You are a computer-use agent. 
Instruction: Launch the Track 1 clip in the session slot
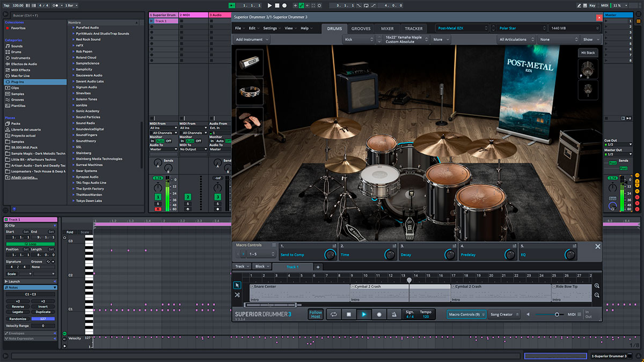click(152, 21)
